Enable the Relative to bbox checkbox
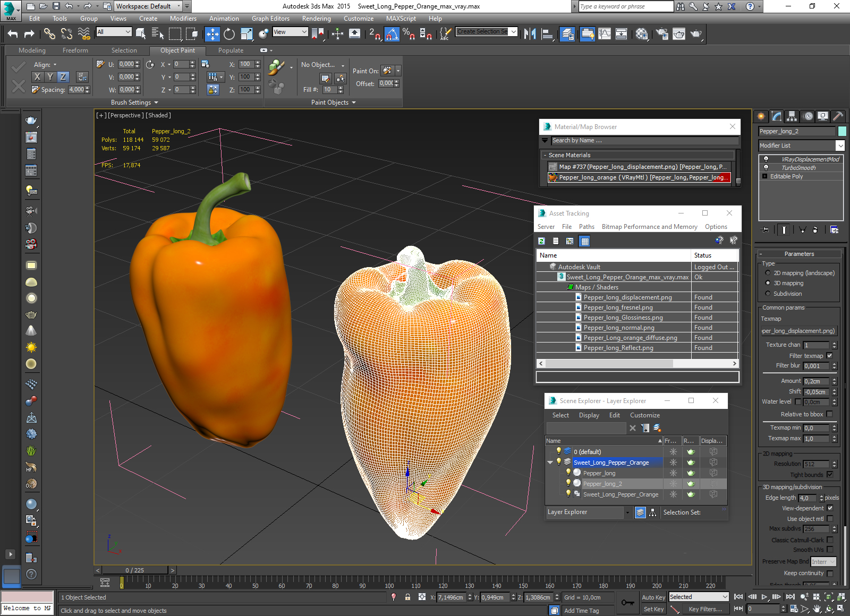 (830, 414)
